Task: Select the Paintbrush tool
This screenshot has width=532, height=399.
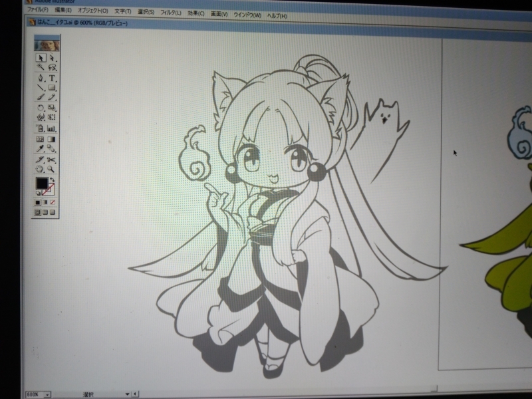Action: click(41, 97)
